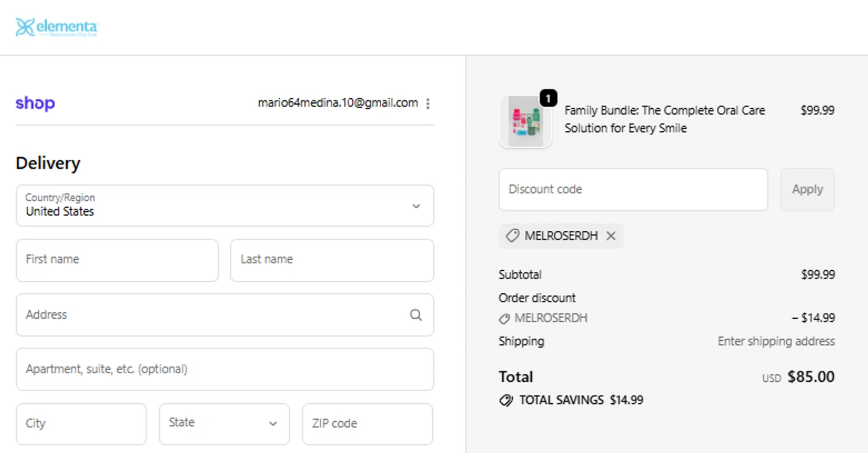Click the Delivery heading

point(48,163)
